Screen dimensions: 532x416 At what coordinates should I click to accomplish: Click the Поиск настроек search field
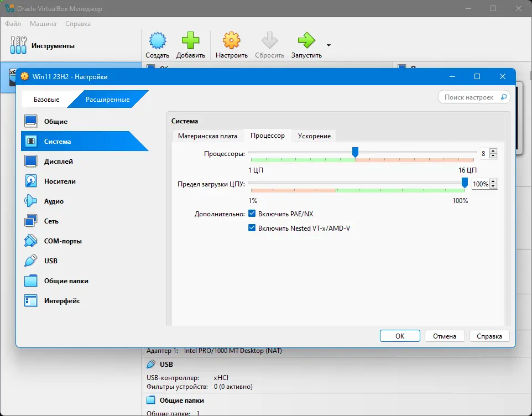pos(473,97)
